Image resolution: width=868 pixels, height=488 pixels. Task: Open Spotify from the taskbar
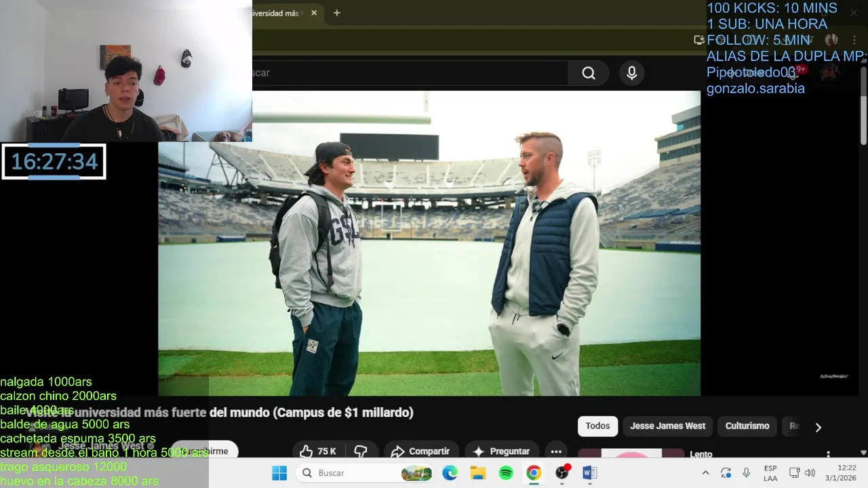click(x=506, y=473)
